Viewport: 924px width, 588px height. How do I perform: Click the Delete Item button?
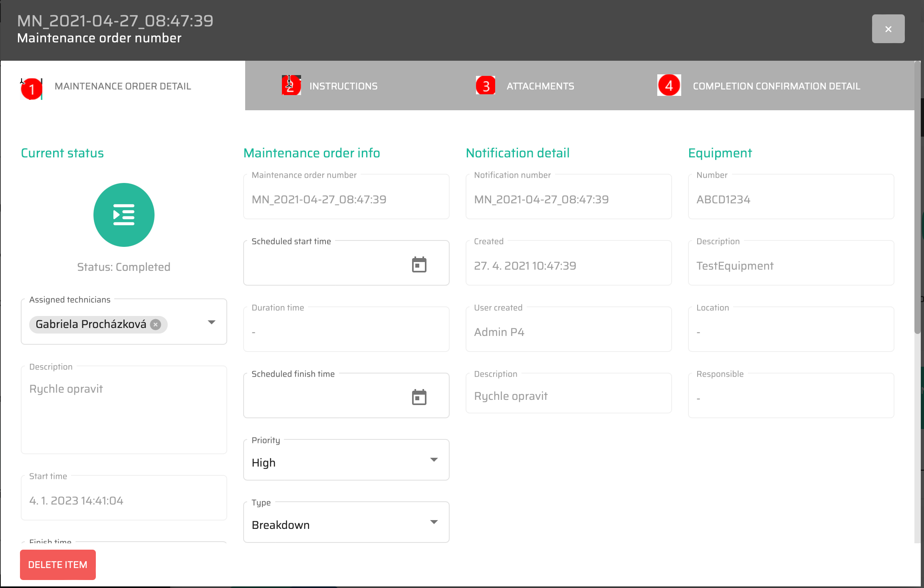pos(58,564)
